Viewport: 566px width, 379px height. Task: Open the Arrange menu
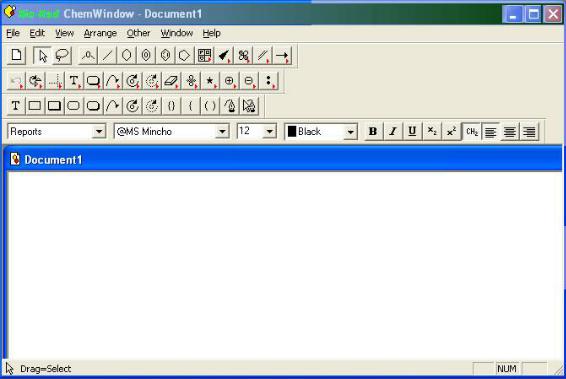[100, 33]
